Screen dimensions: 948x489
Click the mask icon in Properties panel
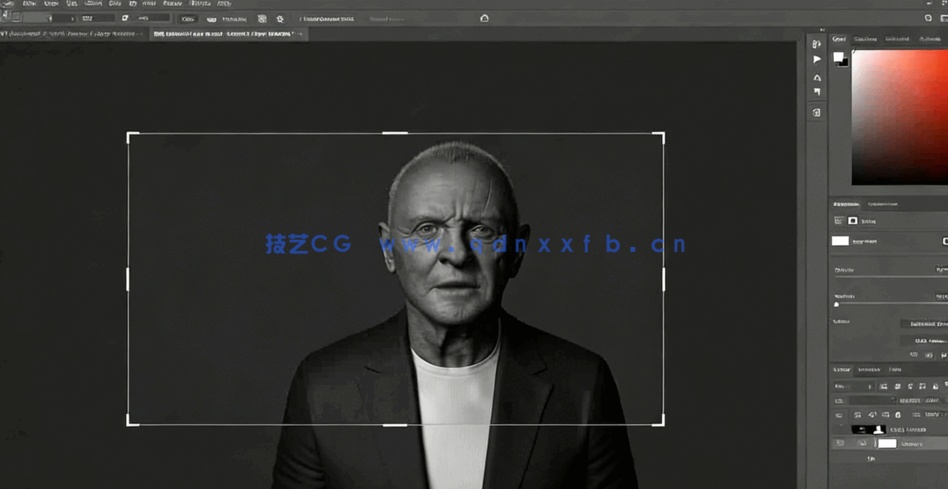(852, 221)
